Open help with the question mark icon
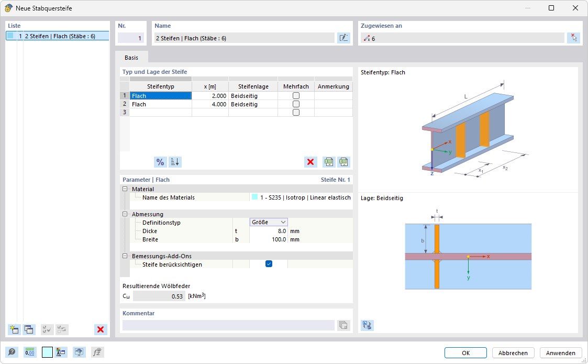 pos(12,352)
